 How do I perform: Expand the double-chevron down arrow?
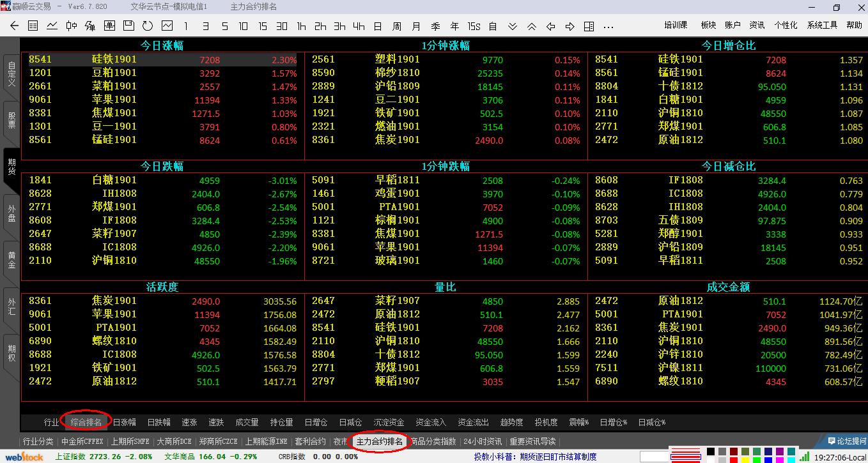(x=513, y=26)
